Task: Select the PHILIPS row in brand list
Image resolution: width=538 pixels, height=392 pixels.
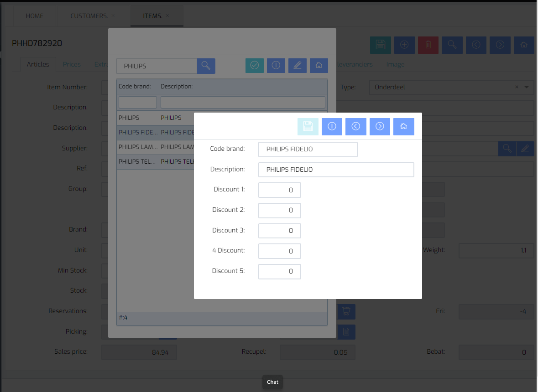Action: coord(156,118)
